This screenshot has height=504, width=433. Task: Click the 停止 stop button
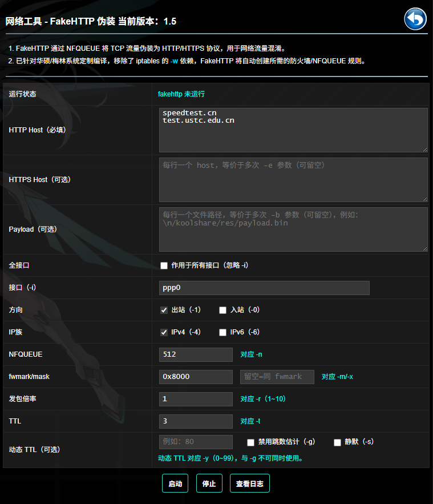pos(209,483)
